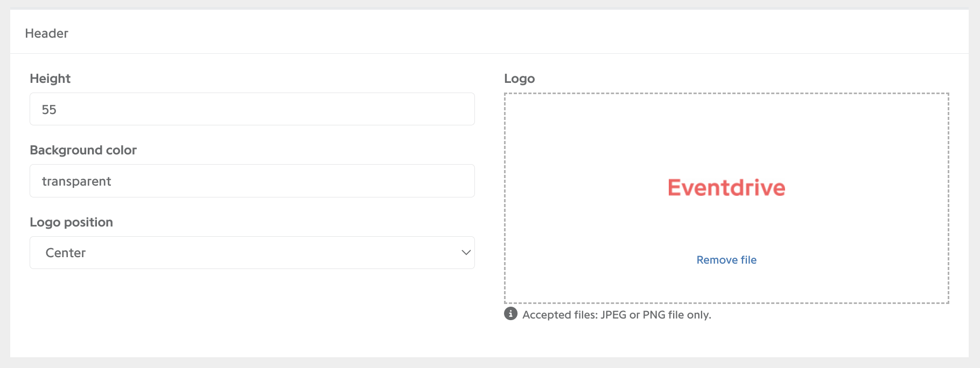
Task: Focus the Height input field
Action: [252, 109]
